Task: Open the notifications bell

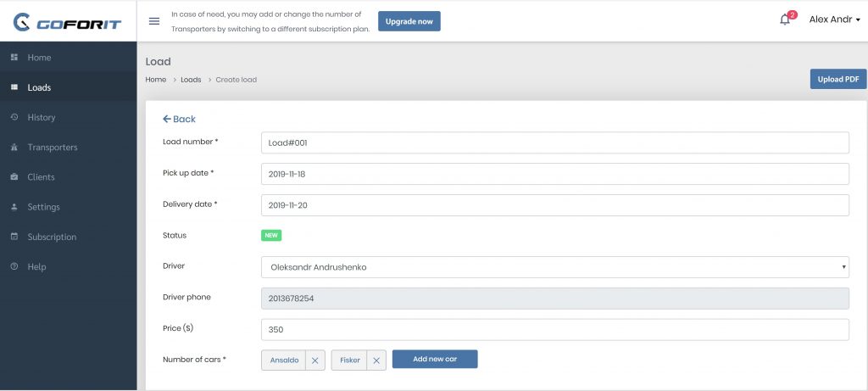Action: click(x=785, y=20)
